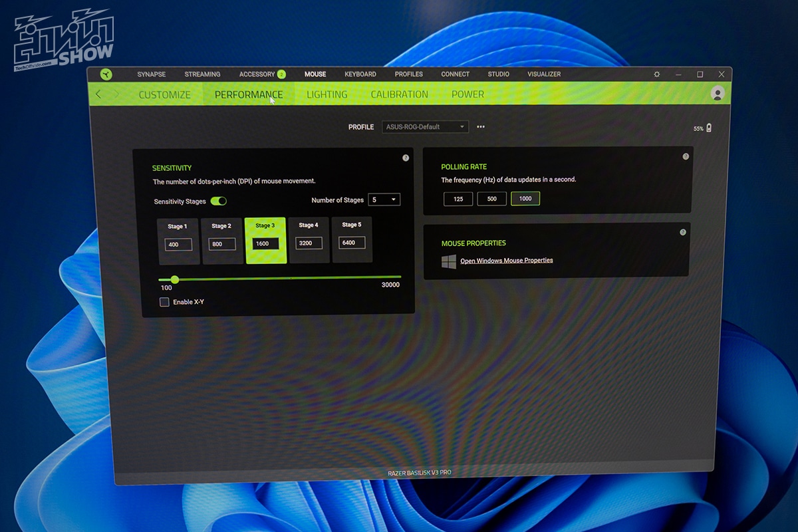Viewport: 798px width, 532px height.
Task: Click Stage 2 DPI field 800
Action: click(222, 245)
